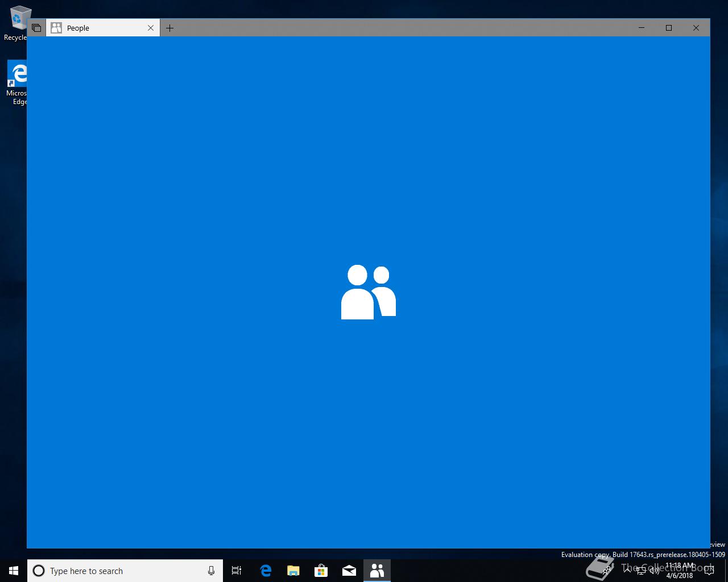728x582 pixels.
Task: Minimize the People window
Action: pos(642,28)
